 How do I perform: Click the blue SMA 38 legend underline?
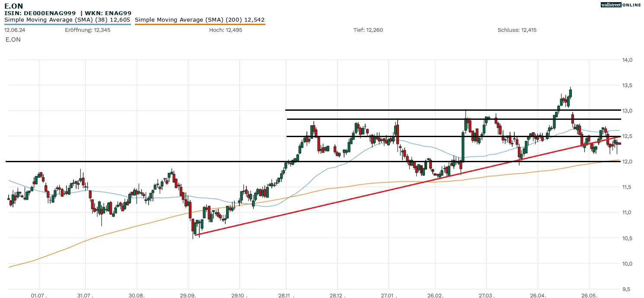[67, 24]
